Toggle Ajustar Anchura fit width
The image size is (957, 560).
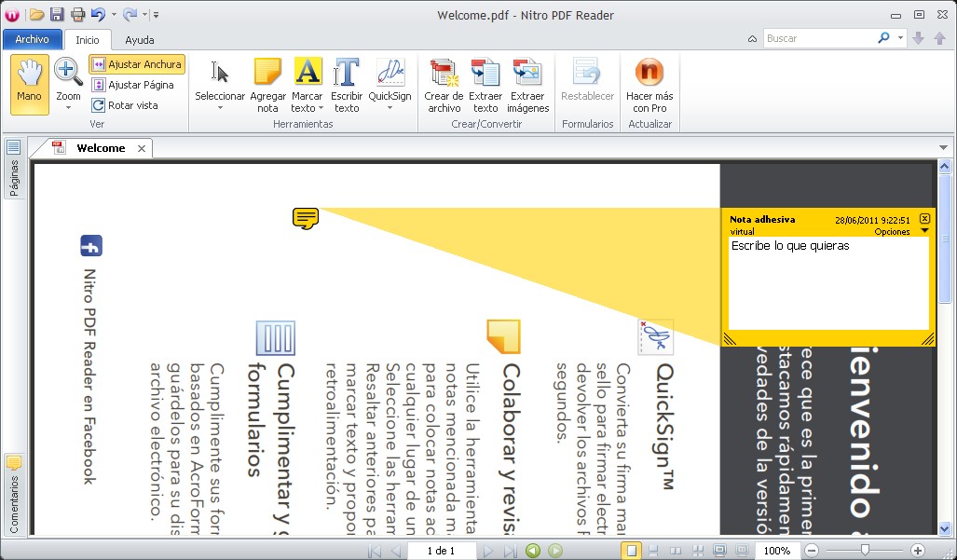[x=137, y=64]
